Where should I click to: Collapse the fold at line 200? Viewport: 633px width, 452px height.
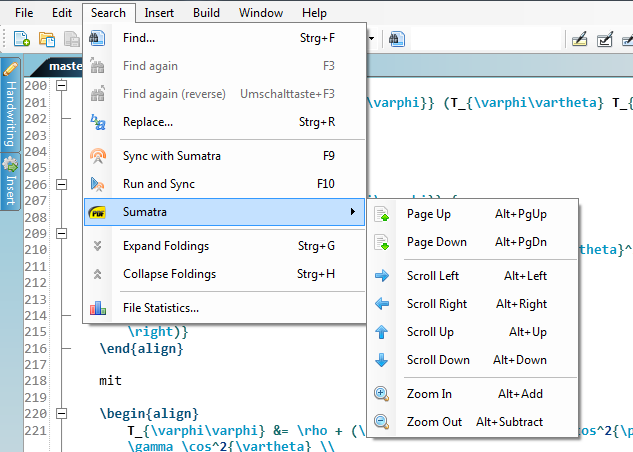tap(61, 85)
